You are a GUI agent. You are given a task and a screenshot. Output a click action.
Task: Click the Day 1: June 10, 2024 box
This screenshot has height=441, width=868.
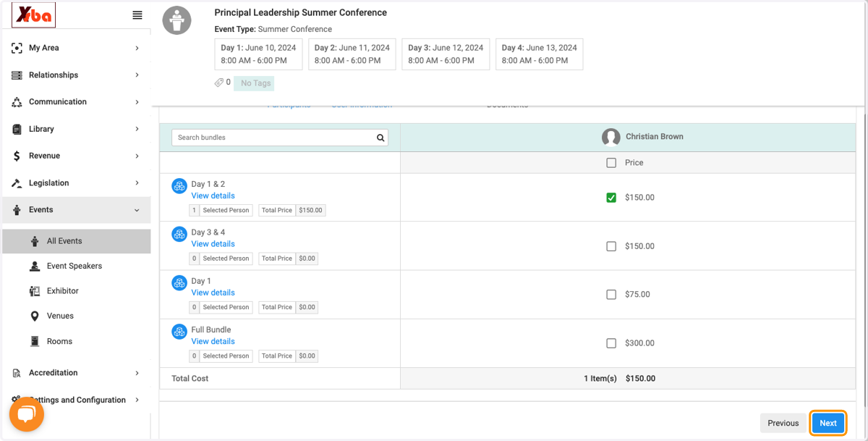259,54
